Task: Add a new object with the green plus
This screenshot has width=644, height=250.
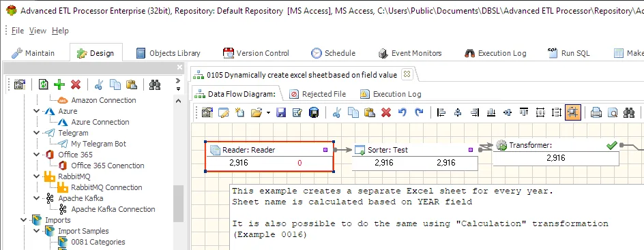Action: point(59,84)
